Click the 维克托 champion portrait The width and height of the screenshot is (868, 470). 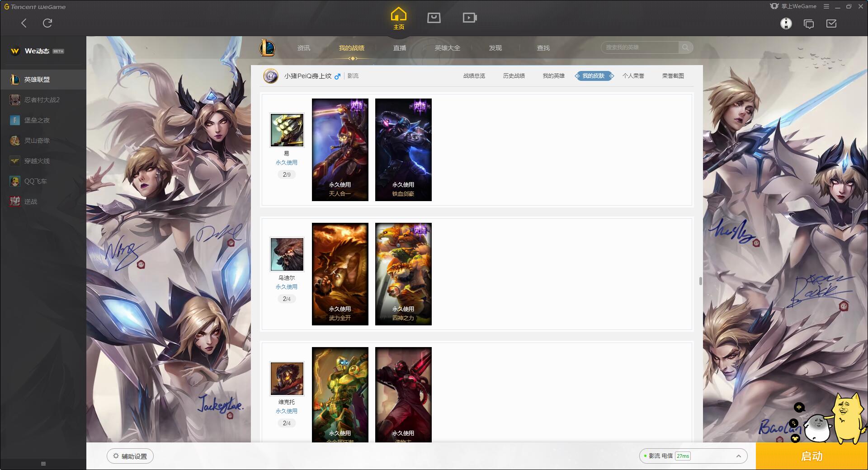[287, 379]
